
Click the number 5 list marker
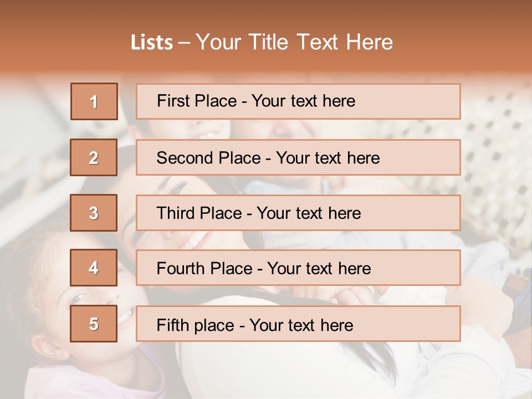click(x=94, y=324)
